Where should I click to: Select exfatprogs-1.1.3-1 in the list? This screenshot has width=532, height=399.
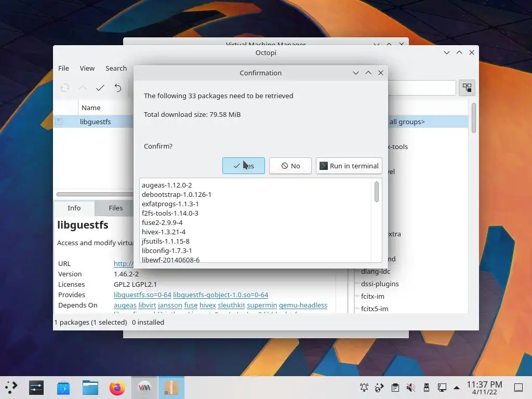(170, 204)
